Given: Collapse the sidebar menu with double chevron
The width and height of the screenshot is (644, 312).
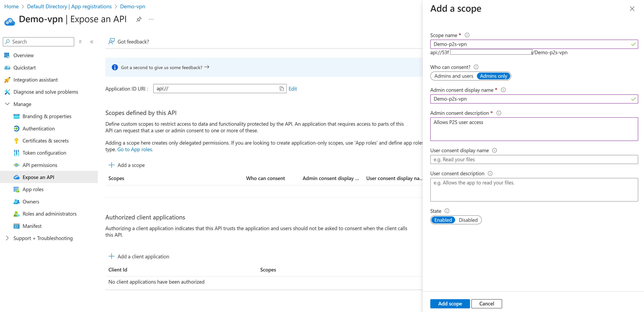Looking at the screenshot, I should (92, 42).
